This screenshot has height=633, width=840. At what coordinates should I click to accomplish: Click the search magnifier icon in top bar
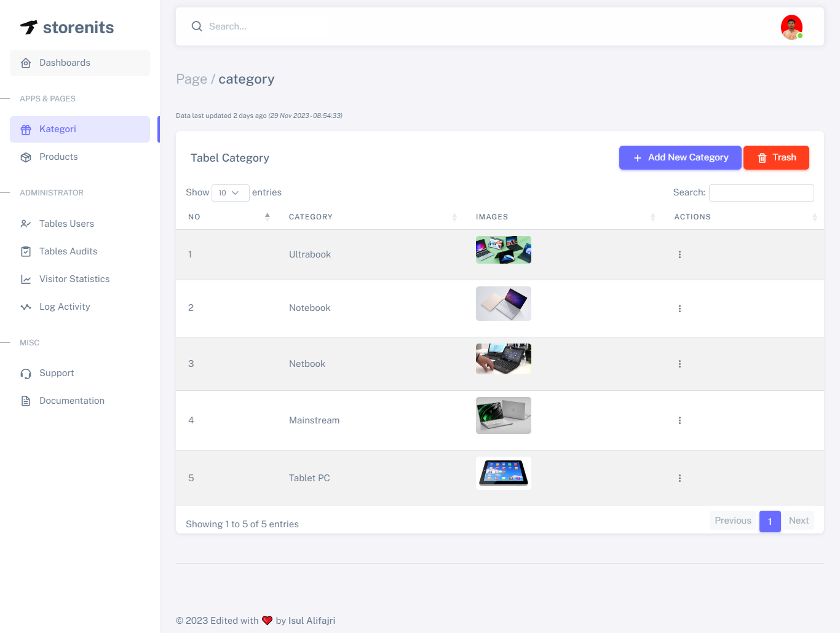click(x=197, y=26)
